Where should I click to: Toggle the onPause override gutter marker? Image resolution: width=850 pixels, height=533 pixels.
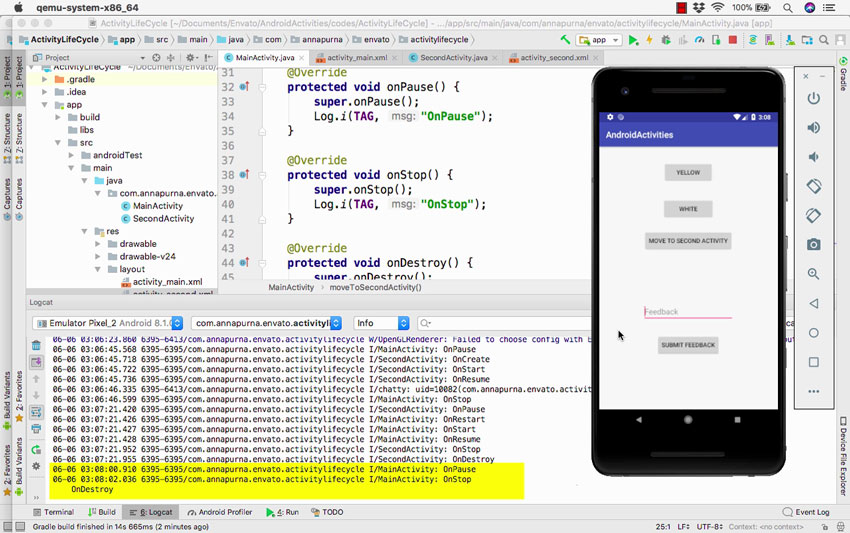[244, 87]
